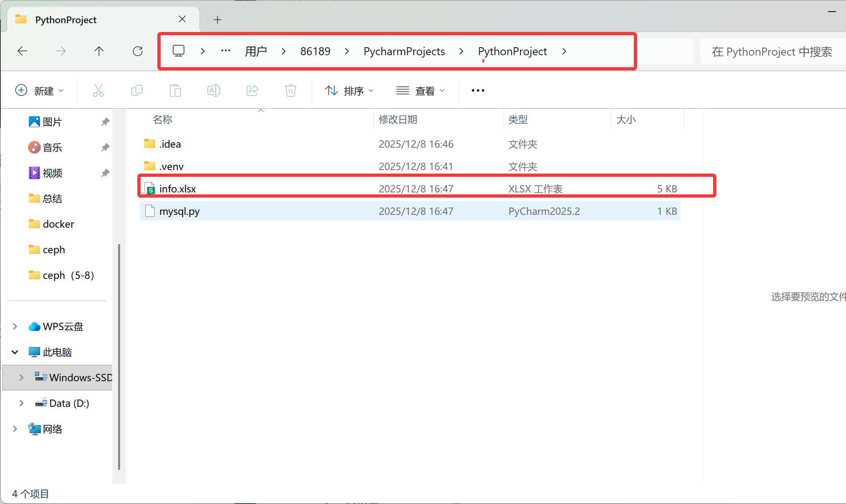The image size is (846, 504).
Task: Click PycharmProjects in the breadcrumb path
Action: pyautogui.click(x=404, y=51)
